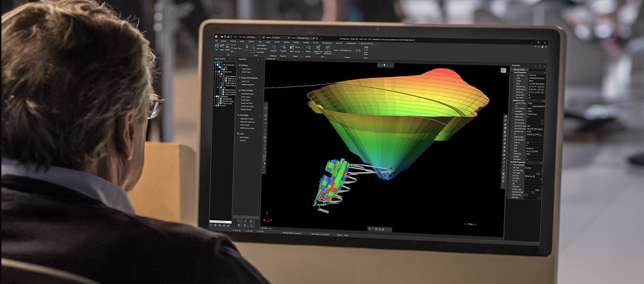
Task: Click the view cube in the viewport corner
Action: pos(502,70)
